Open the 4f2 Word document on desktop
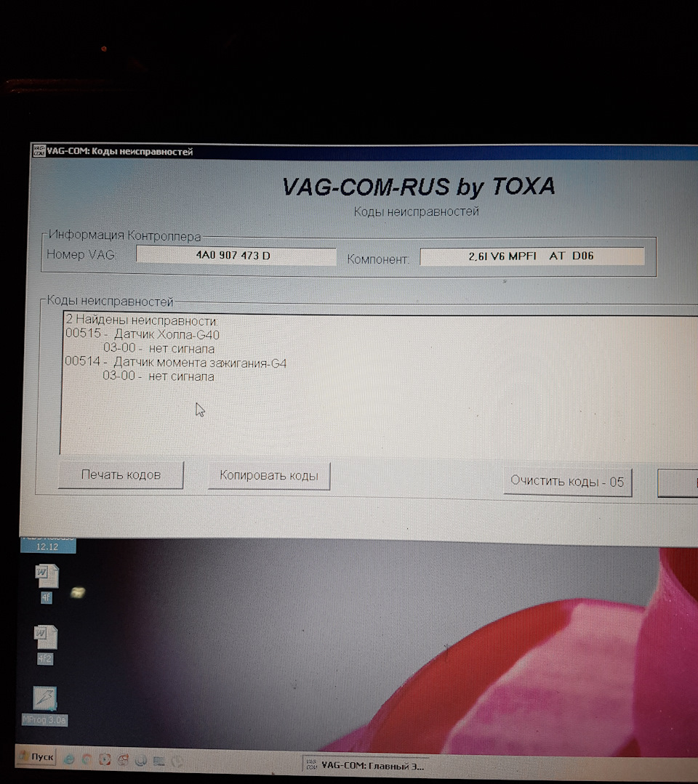Viewport: 698px width, 784px height. click(x=45, y=645)
